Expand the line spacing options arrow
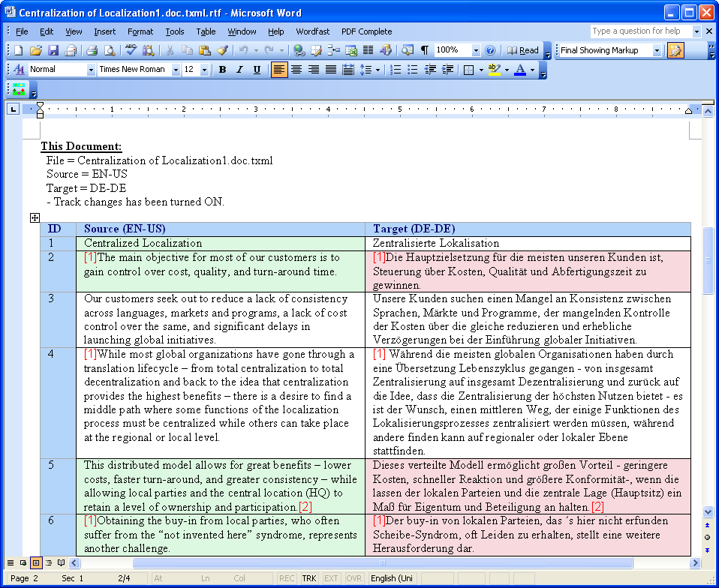Image resolution: width=719 pixels, height=588 pixels. coord(378,70)
